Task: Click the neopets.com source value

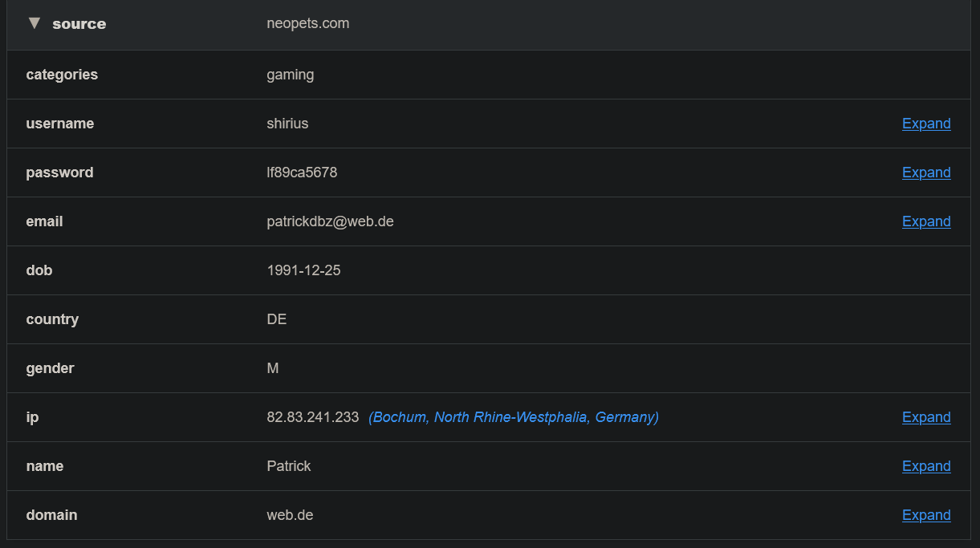Action: pyautogui.click(x=308, y=23)
